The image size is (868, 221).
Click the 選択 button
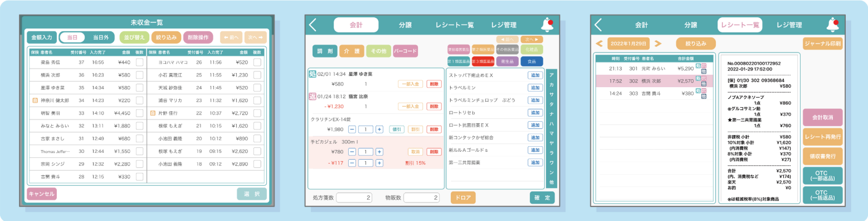click(x=252, y=194)
